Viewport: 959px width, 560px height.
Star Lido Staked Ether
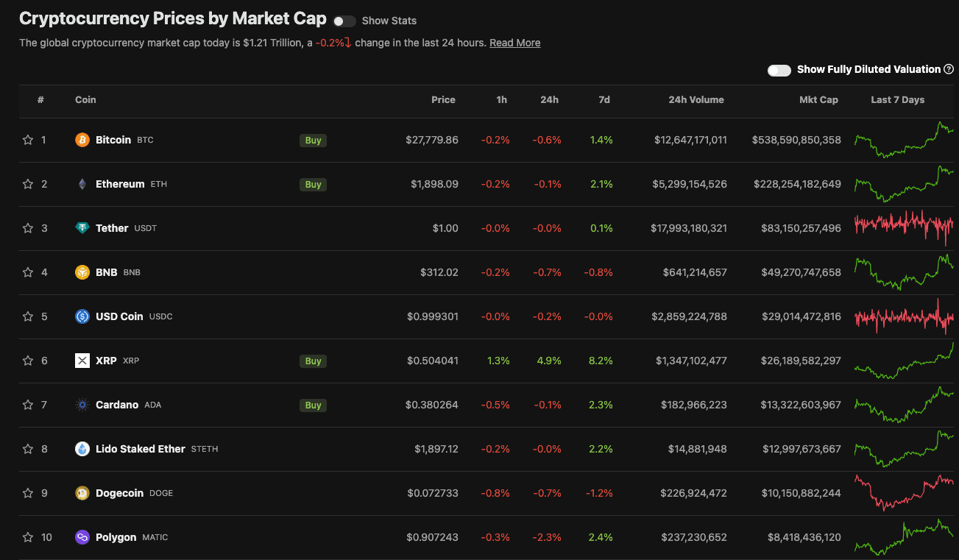[x=28, y=449]
